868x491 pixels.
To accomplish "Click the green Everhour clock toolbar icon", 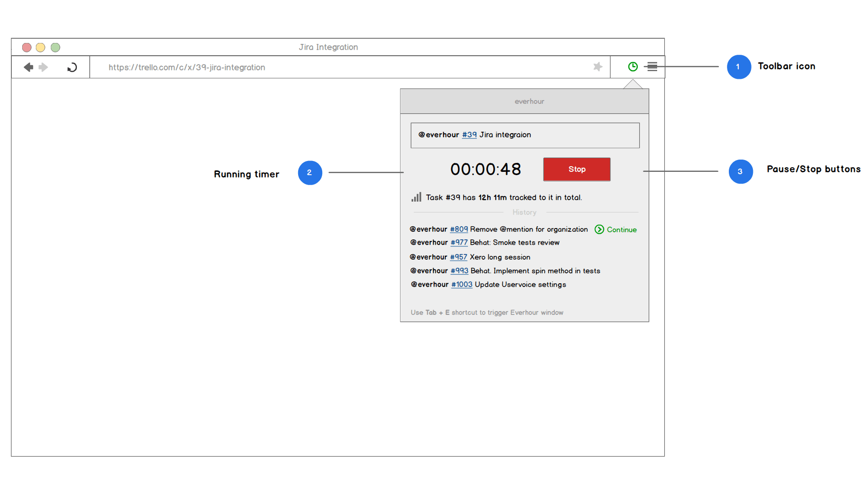I will click(633, 67).
